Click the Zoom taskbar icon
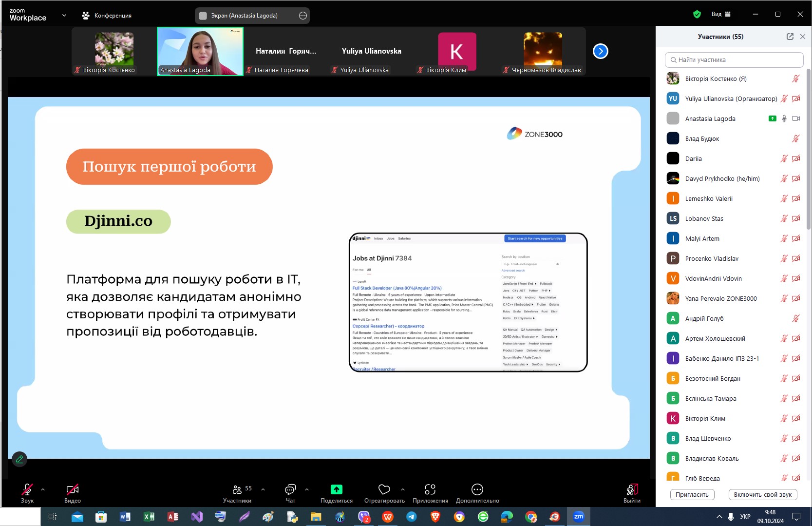Viewport: 812px width, 526px height. (x=579, y=517)
